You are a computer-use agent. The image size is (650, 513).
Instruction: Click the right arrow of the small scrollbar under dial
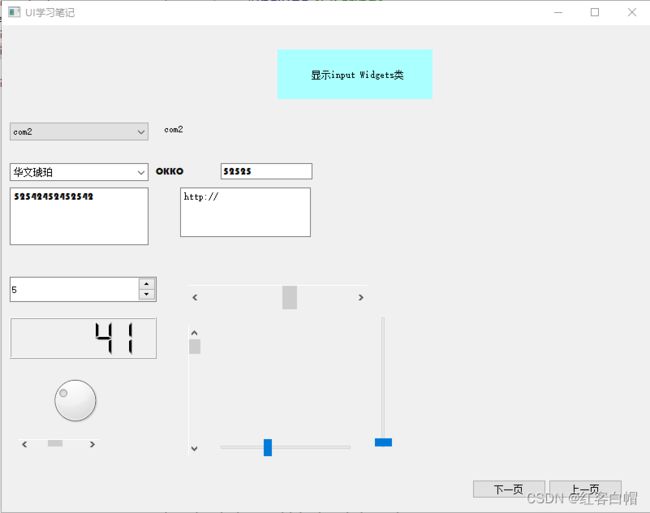point(92,444)
